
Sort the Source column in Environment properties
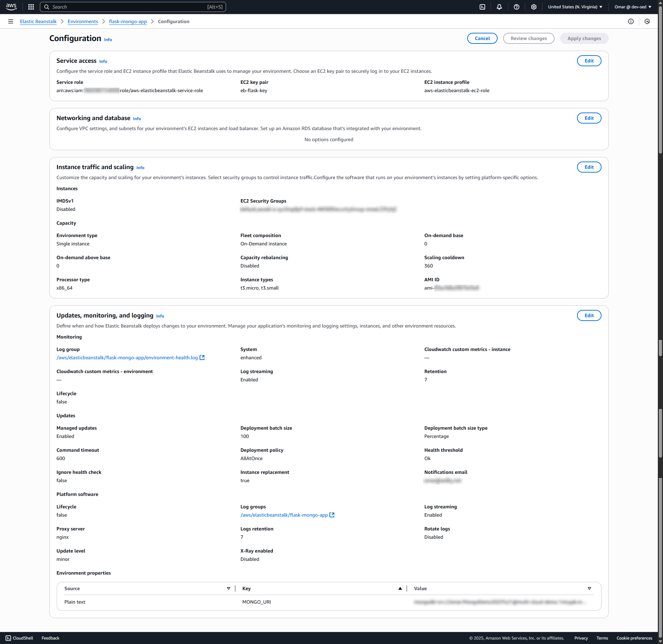coord(229,588)
